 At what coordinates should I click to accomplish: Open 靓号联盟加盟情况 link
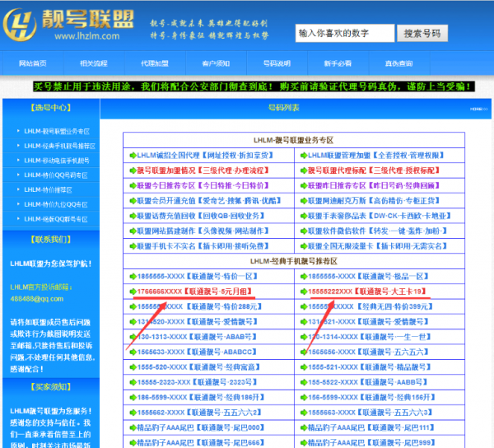click(x=203, y=170)
